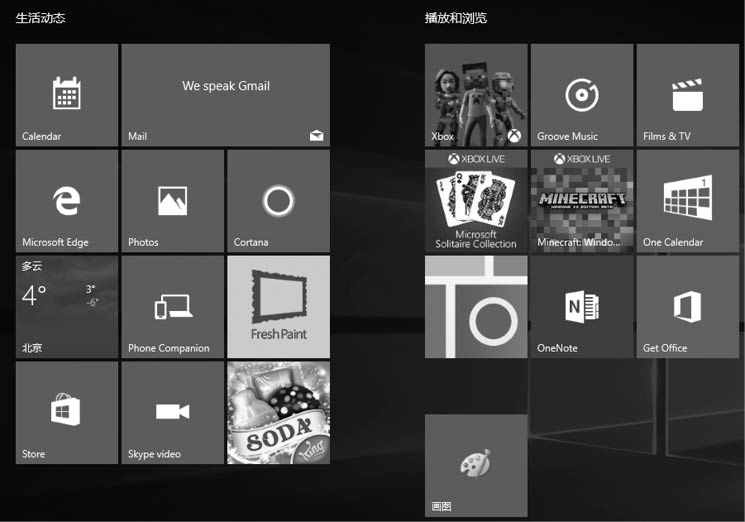Open the Xbox tile

click(476, 95)
